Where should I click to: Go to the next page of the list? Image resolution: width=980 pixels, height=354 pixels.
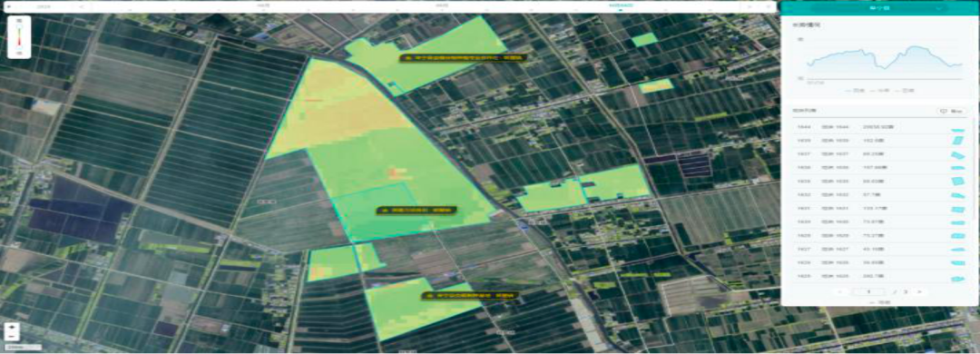[919, 292]
